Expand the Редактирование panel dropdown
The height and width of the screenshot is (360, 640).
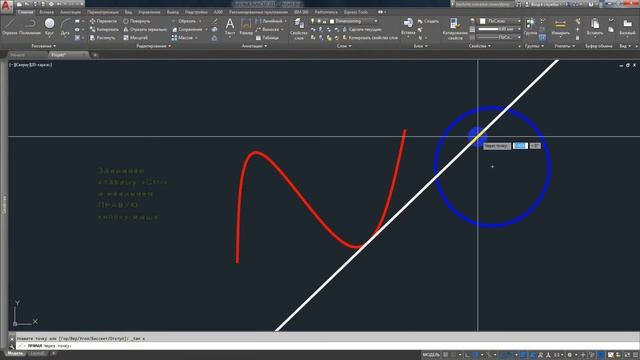(153, 46)
